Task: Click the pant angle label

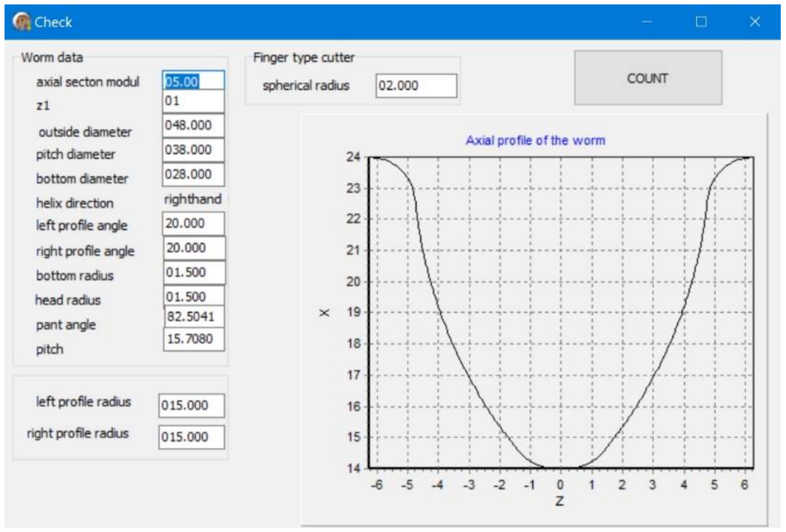Action: point(66,325)
